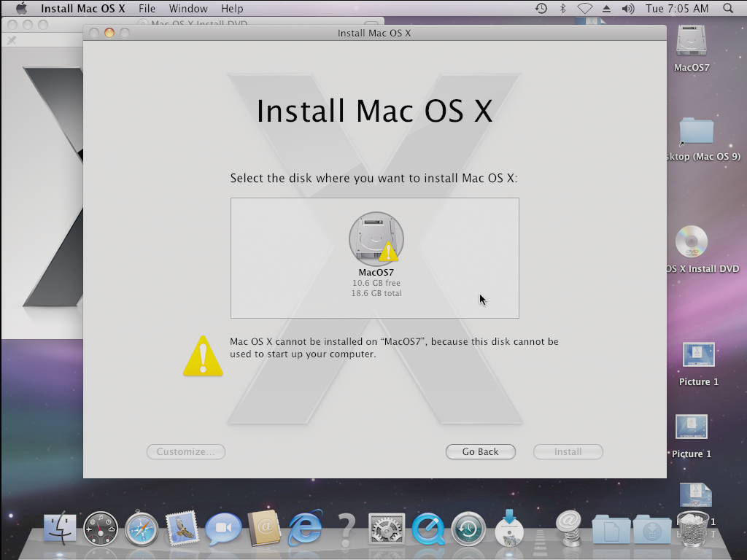Open the Trash in the Dock

tap(693, 529)
